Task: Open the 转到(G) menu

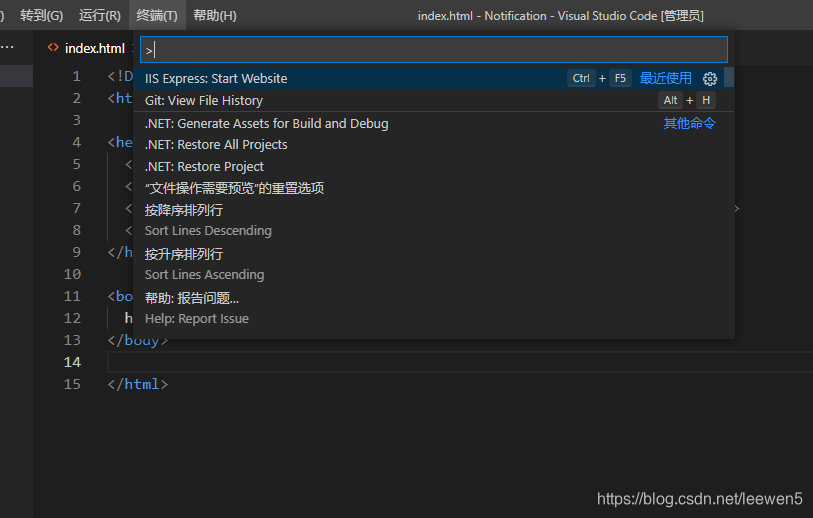Action: click(41, 16)
